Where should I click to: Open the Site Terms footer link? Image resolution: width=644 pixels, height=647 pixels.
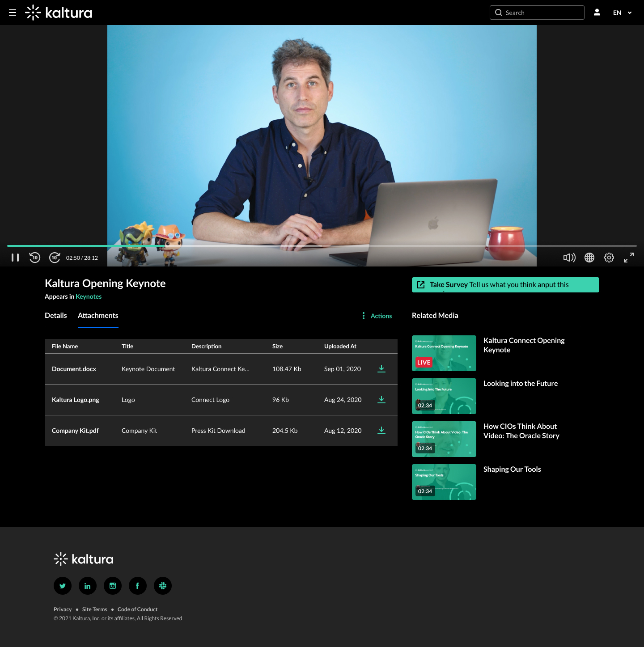95,609
